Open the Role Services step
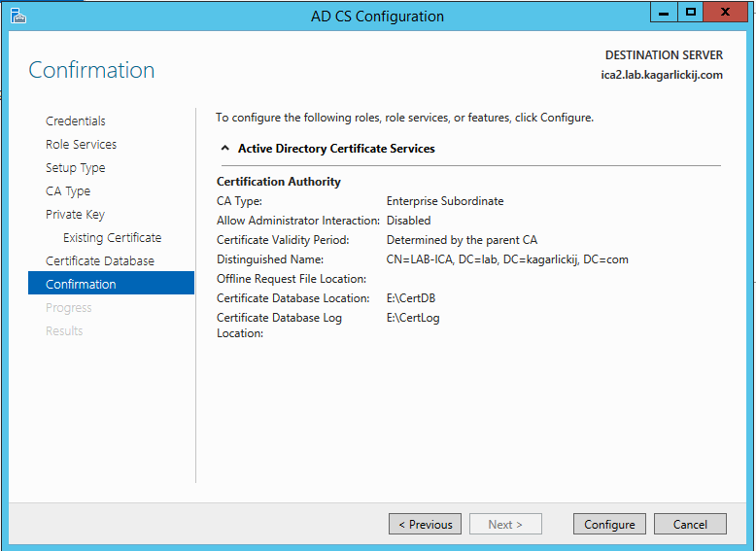This screenshot has height=551, width=756. click(81, 145)
